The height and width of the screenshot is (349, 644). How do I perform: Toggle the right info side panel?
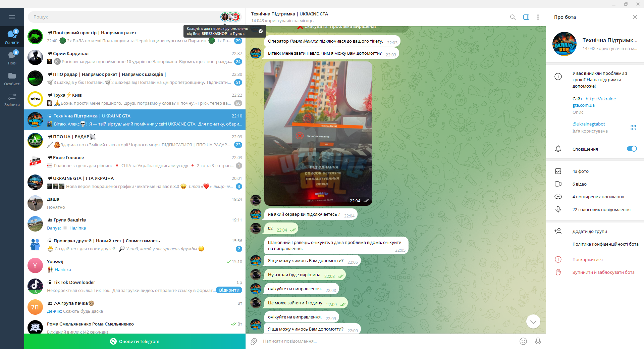point(526,17)
